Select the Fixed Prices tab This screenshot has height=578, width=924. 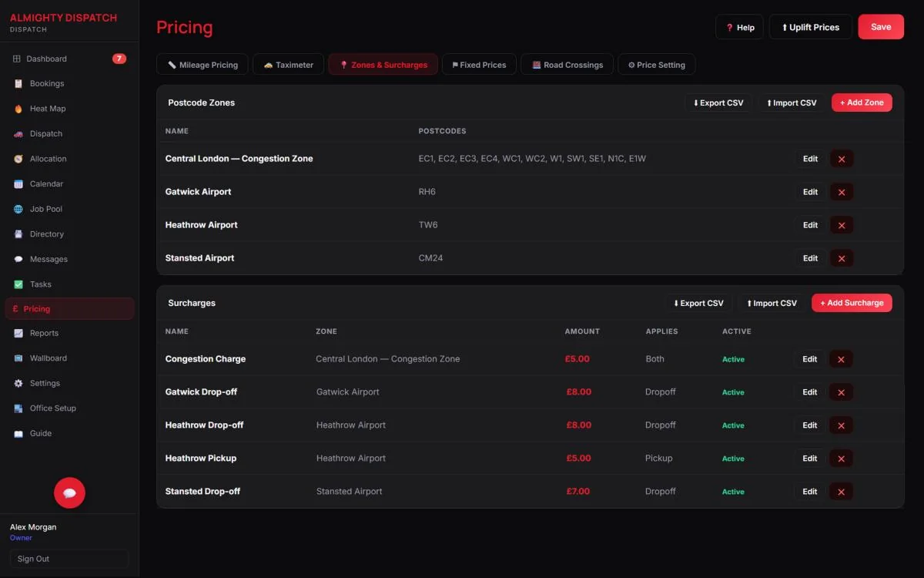pos(479,65)
